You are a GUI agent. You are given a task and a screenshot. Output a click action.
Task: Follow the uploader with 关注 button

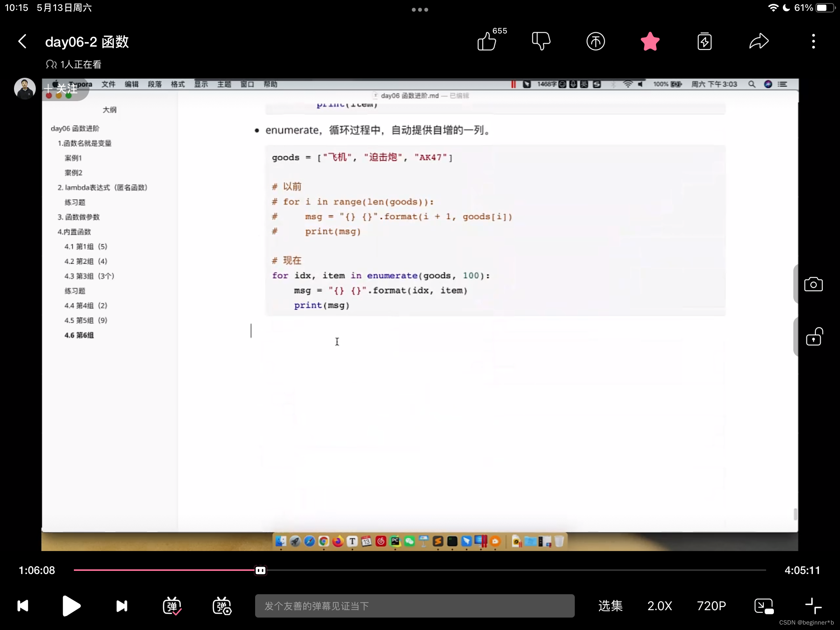click(x=62, y=89)
